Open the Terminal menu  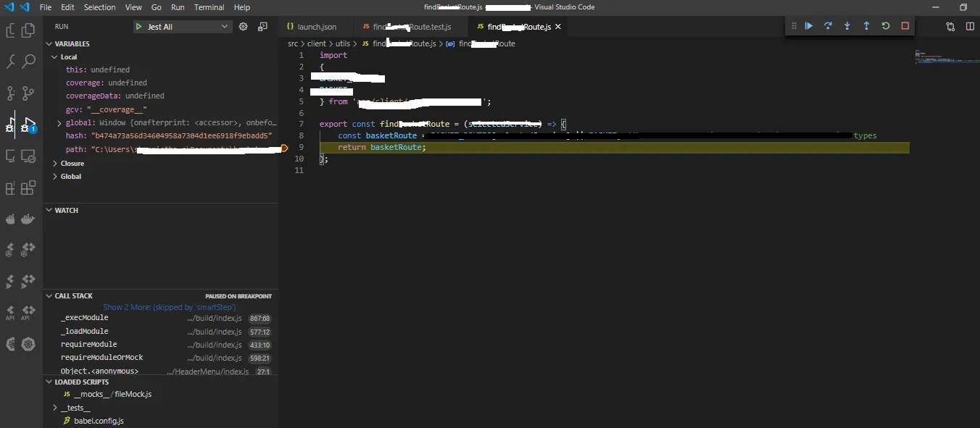pyautogui.click(x=209, y=7)
